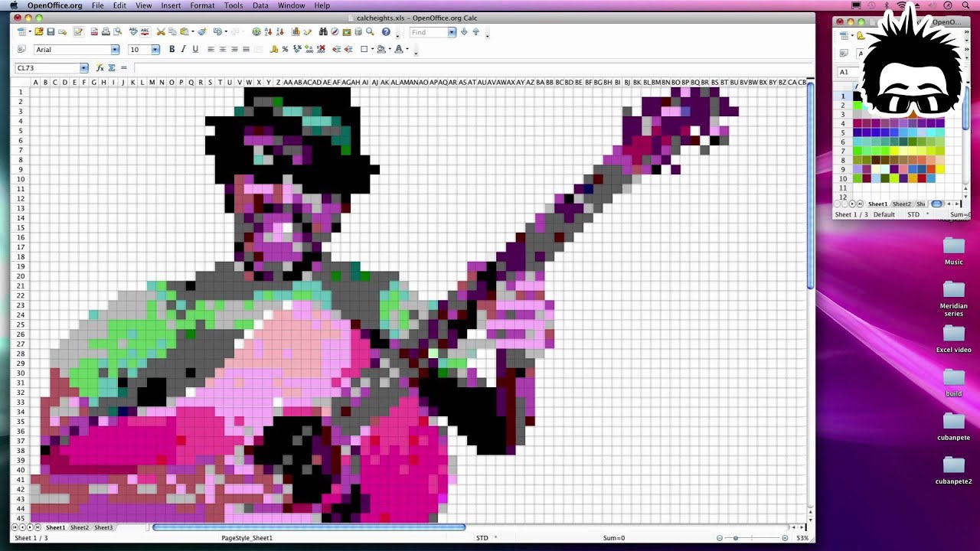Export directly as PDF icon
Screen dimensions: 980x551
(x=94, y=31)
